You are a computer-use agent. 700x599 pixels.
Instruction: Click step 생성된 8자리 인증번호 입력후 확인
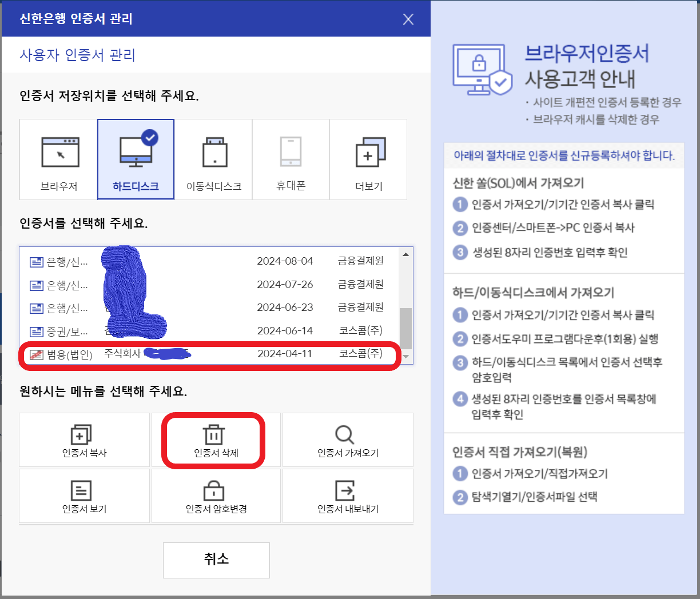[x=550, y=252]
